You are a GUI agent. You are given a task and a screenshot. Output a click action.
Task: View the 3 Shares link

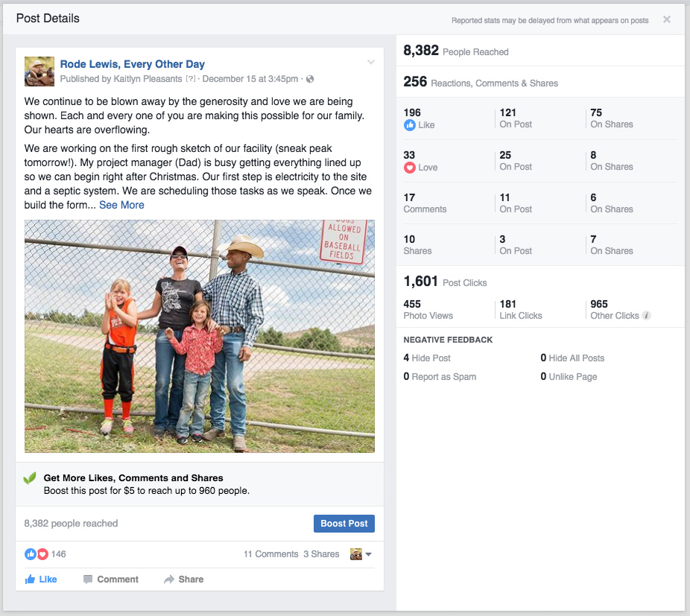click(321, 554)
